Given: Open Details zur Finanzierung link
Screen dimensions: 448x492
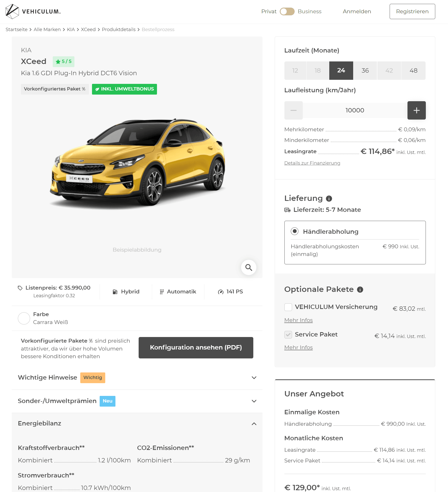Looking at the screenshot, I should (312, 163).
